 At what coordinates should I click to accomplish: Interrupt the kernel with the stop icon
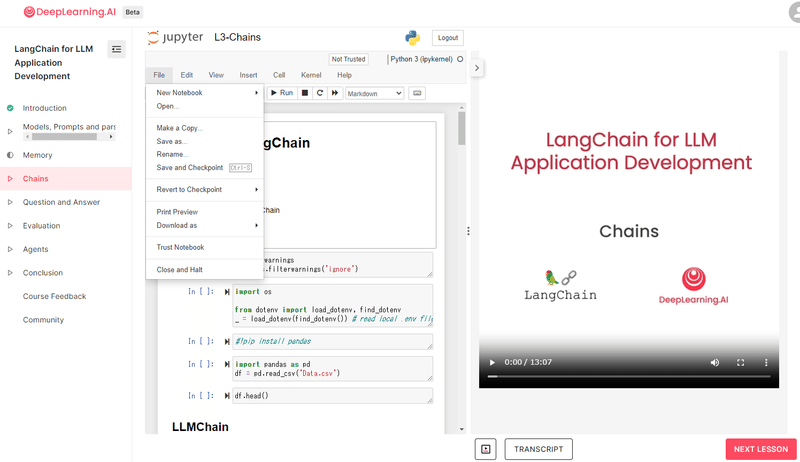click(305, 93)
